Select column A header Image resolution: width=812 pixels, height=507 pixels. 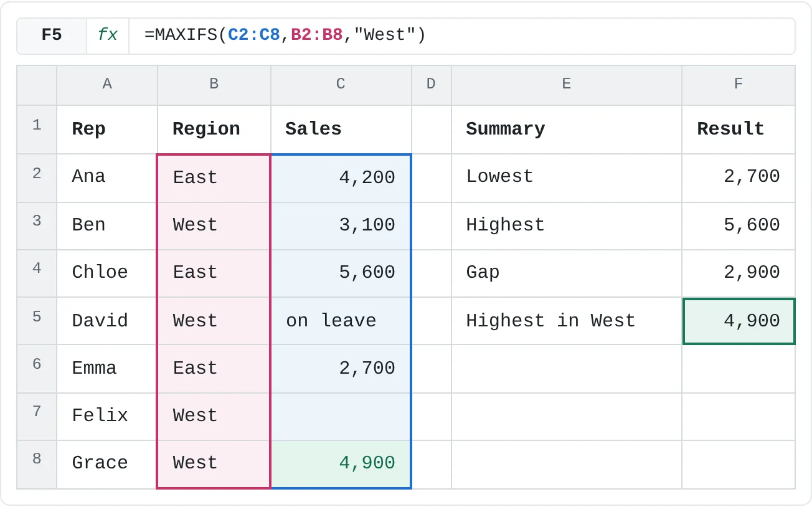pyautogui.click(x=107, y=84)
